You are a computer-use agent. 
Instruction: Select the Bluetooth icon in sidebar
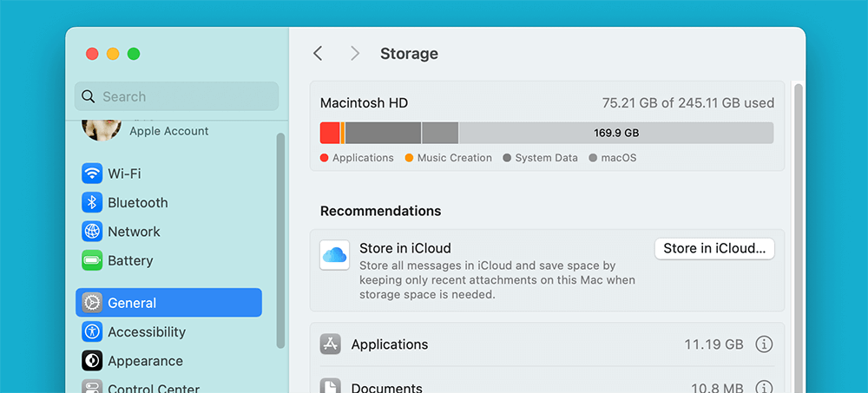[92, 202]
